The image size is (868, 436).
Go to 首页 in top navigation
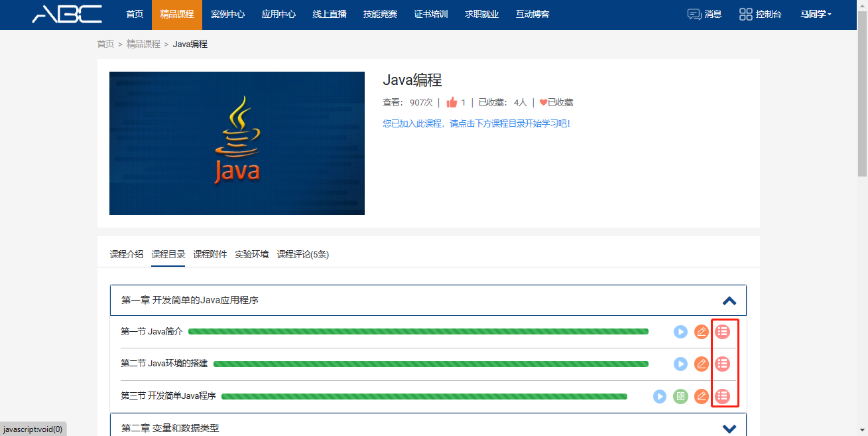click(x=135, y=14)
